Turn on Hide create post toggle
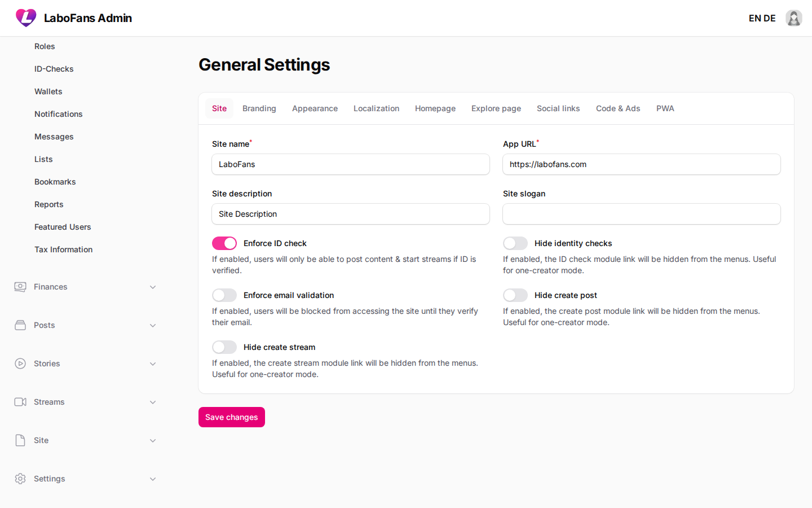The height and width of the screenshot is (508, 812). click(x=515, y=295)
